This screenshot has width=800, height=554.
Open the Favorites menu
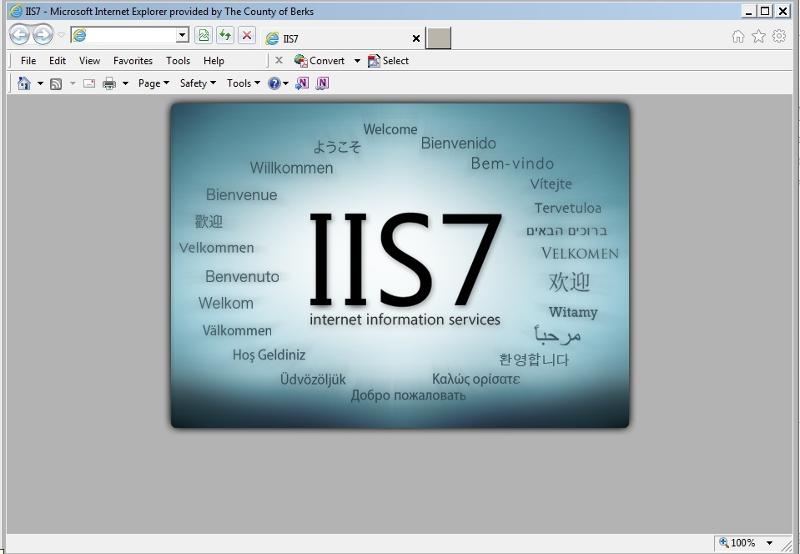pyautogui.click(x=133, y=61)
